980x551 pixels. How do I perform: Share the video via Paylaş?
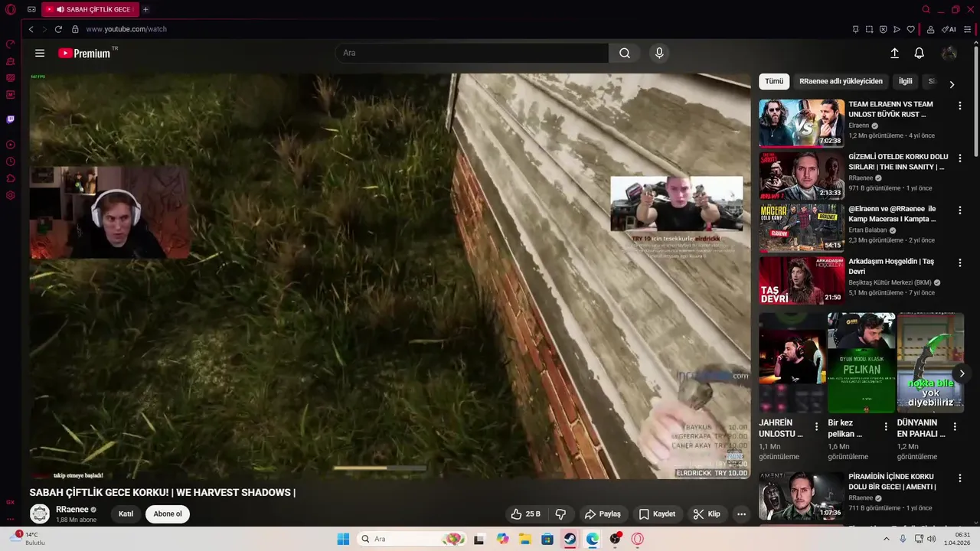pyautogui.click(x=603, y=514)
